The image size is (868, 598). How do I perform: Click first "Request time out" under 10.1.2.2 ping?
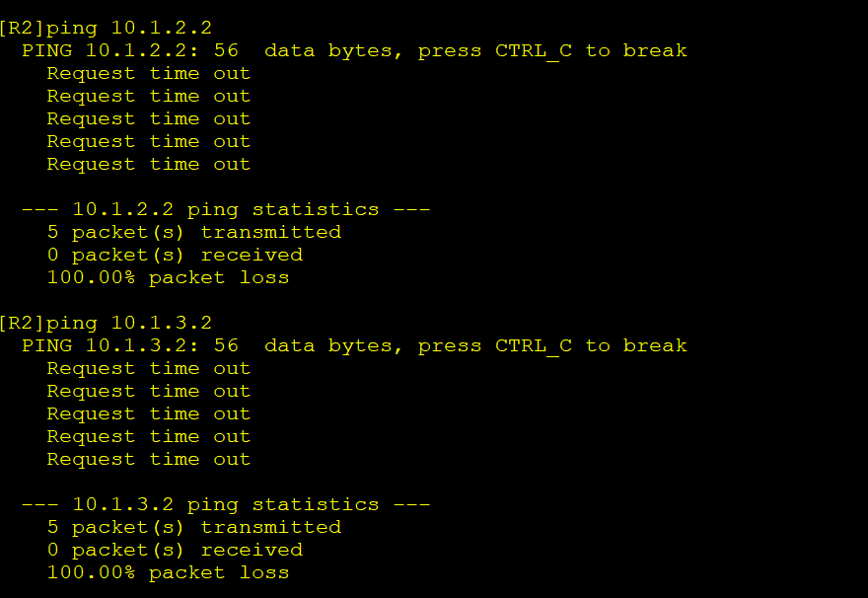148,74
